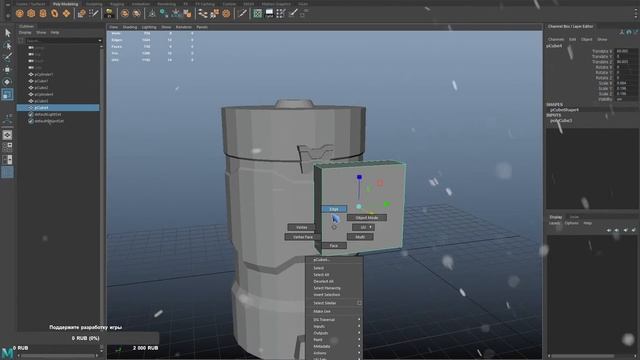
Task: Click the Maya logo icon at bottom left
Action: tap(7, 353)
